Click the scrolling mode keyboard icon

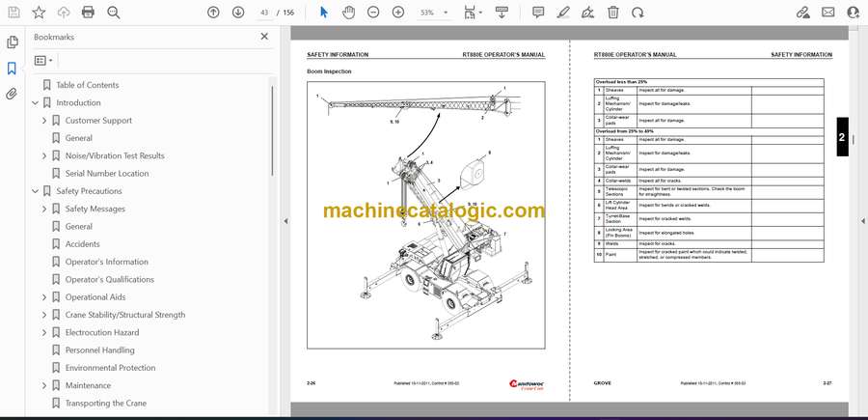(x=502, y=13)
